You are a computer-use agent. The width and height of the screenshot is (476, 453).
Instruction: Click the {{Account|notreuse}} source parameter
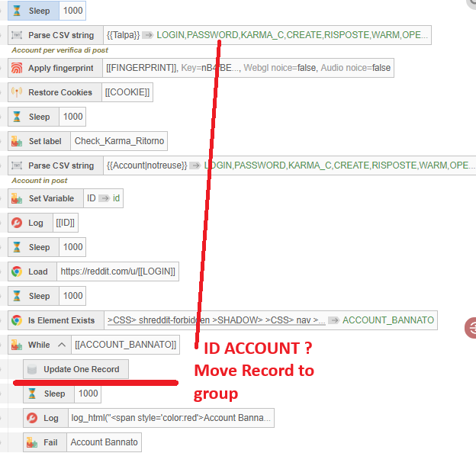146,165
